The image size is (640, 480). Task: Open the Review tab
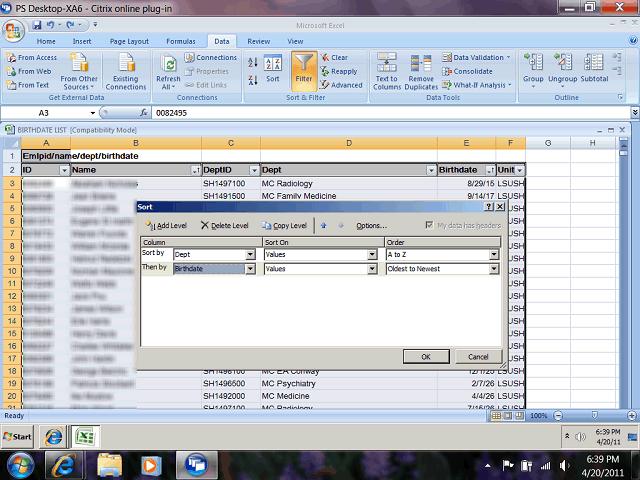tap(258, 41)
